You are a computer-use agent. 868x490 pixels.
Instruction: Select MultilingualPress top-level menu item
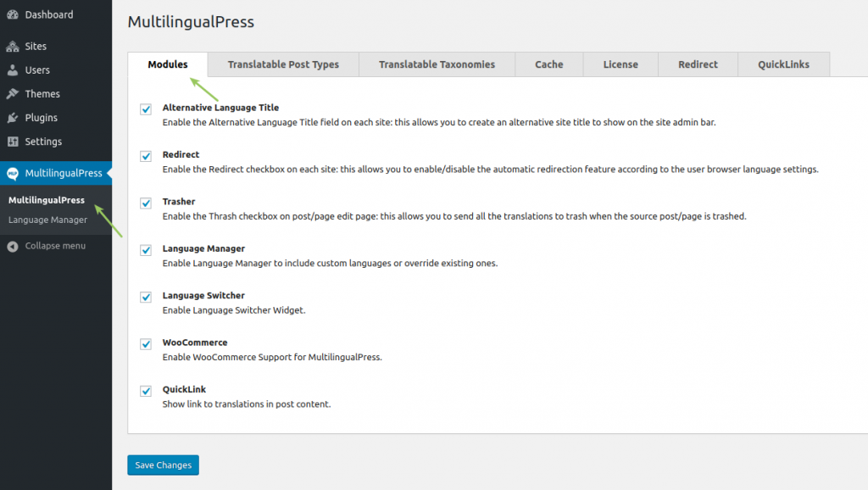coord(56,173)
